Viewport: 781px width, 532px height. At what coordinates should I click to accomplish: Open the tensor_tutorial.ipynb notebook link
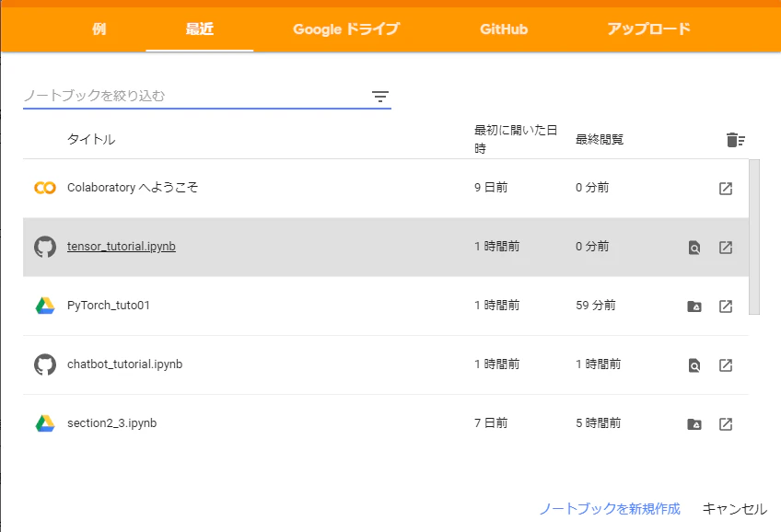point(122,247)
